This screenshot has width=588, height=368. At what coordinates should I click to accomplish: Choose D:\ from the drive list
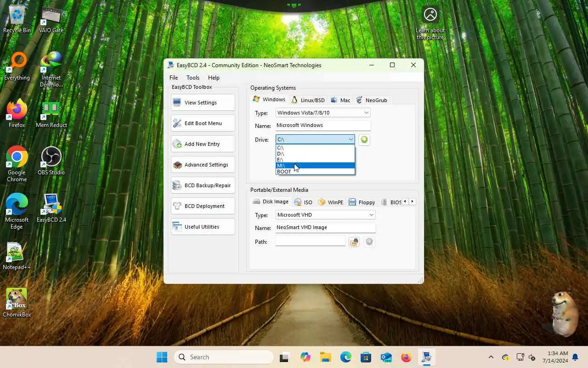tap(315, 154)
